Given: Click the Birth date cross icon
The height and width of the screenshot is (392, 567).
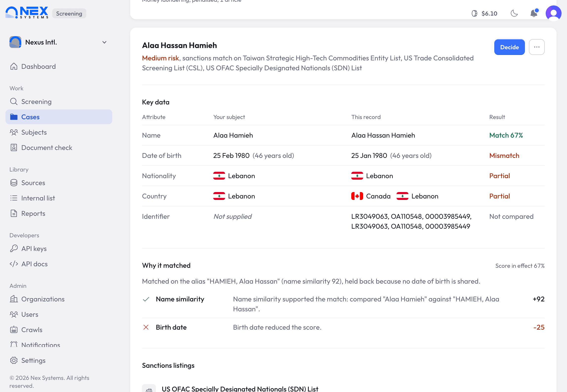Looking at the screenshot, I should [x=146, y=327].
